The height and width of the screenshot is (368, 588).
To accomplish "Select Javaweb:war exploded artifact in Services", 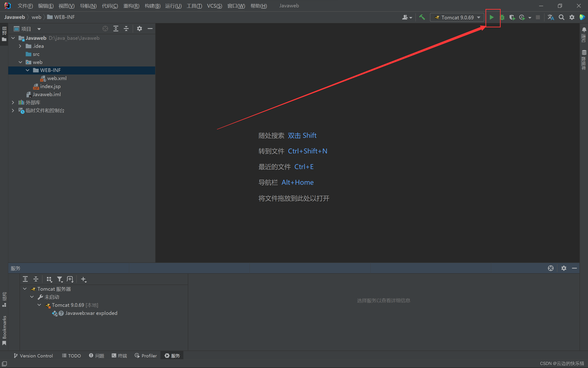I will point(91,313).
